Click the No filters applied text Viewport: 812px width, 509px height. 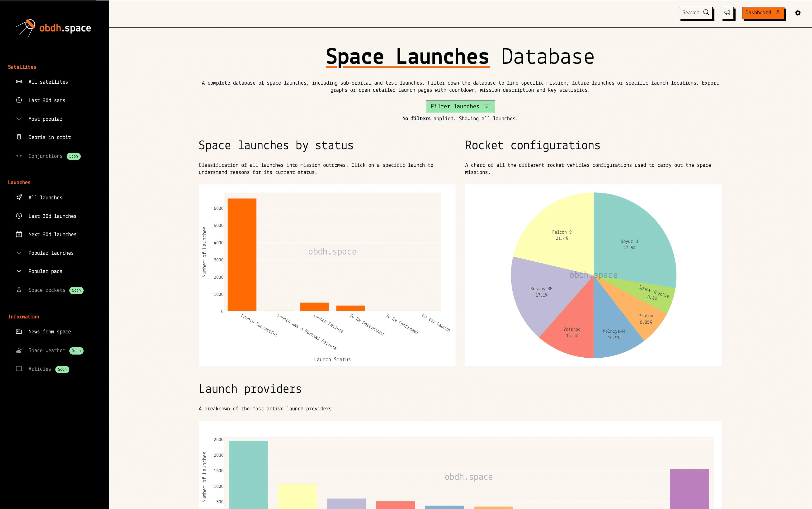460,119
